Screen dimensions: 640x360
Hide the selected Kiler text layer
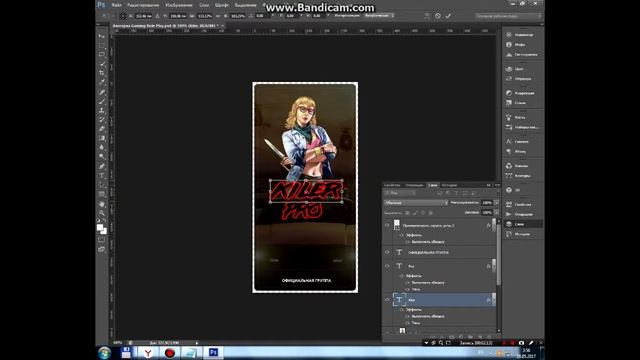click(387, 300)
